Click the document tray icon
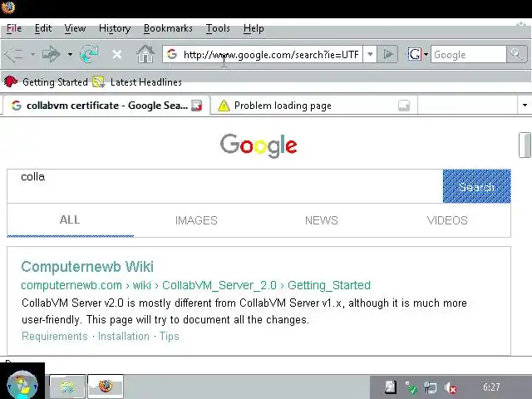The height and width of the screenshot is (399, 532). click(391, 387)
